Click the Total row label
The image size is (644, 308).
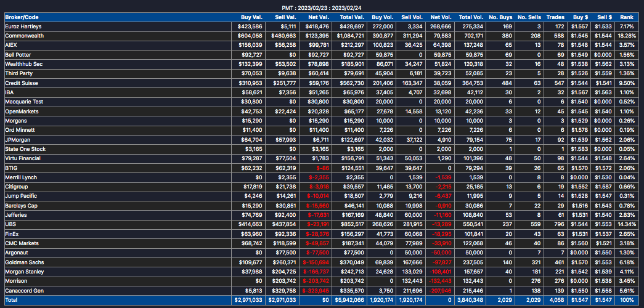pos(12,300)
